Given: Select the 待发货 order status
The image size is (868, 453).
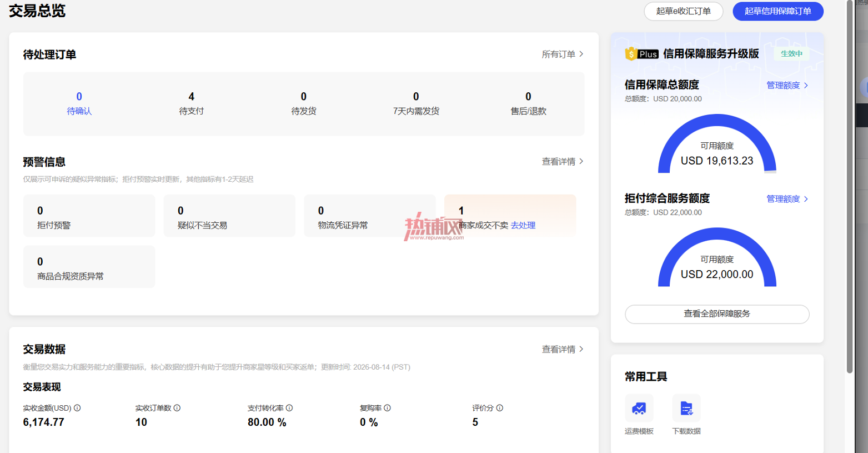Looking at the screenshot, I should point(304,104).
